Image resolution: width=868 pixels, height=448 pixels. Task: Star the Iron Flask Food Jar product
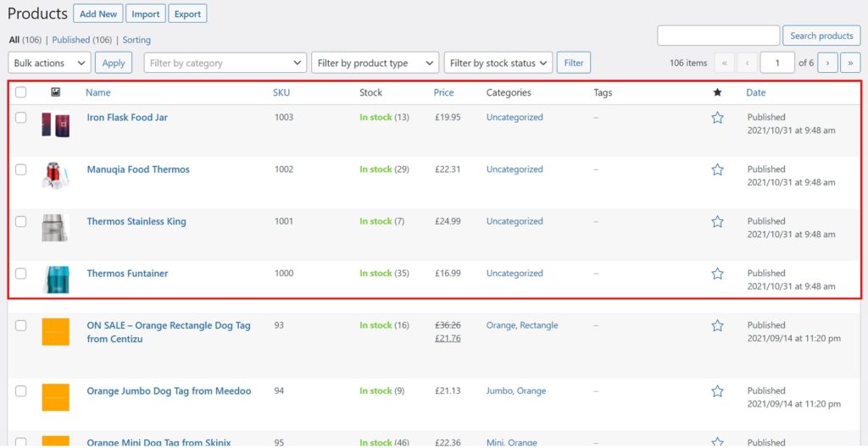pyautogui.click(x=717, y=117)
